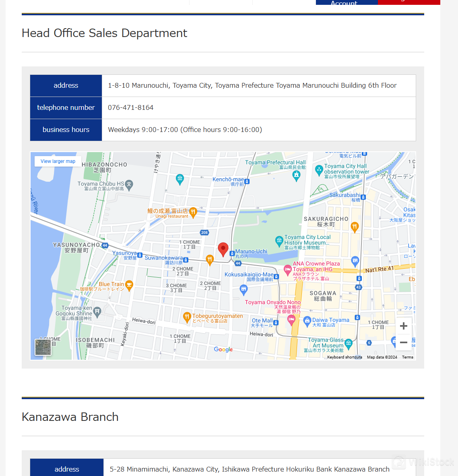
Task: Select the Daiwa Toyama shopping marker
Action: (307, 321)
